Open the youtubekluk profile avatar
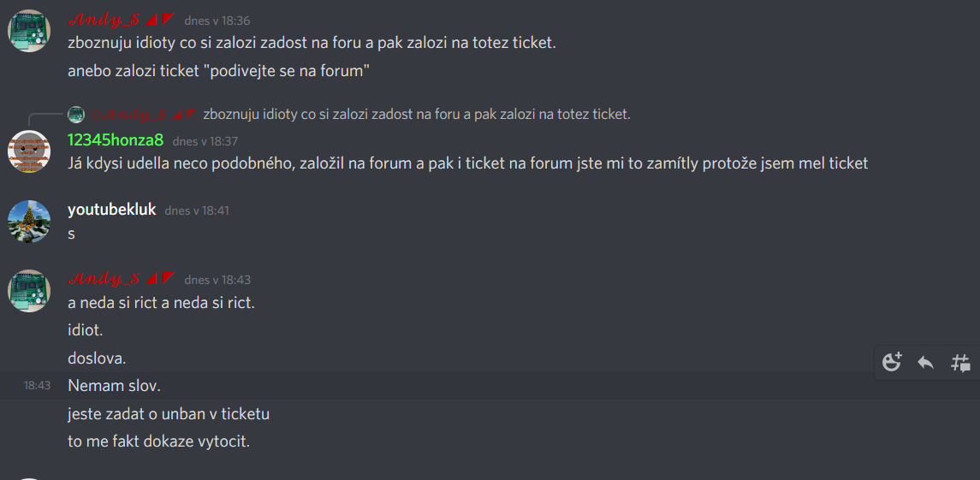The image size is (980, 480). 29,222
